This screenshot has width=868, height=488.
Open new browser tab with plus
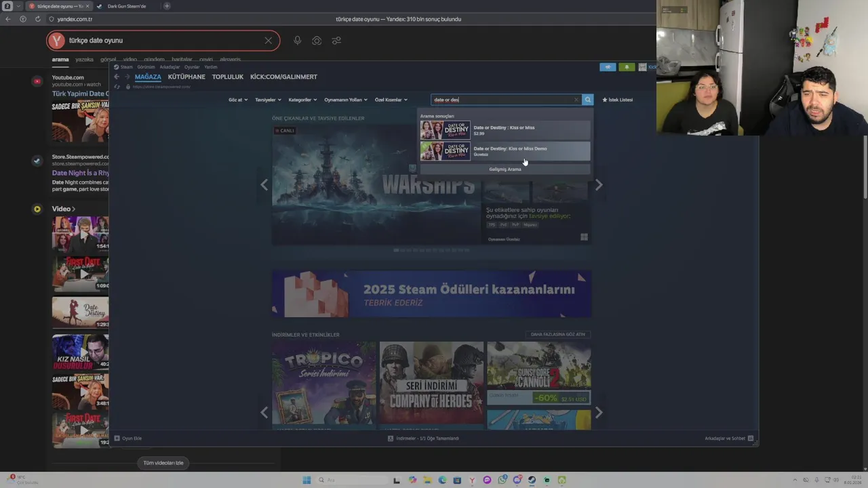click(x=167, y=6)
